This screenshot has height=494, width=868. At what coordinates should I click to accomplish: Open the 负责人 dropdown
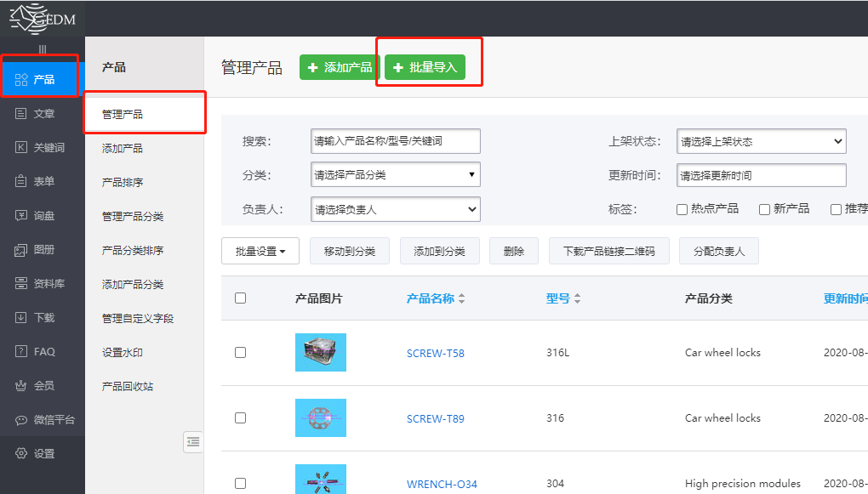click(x=395, y=209)
